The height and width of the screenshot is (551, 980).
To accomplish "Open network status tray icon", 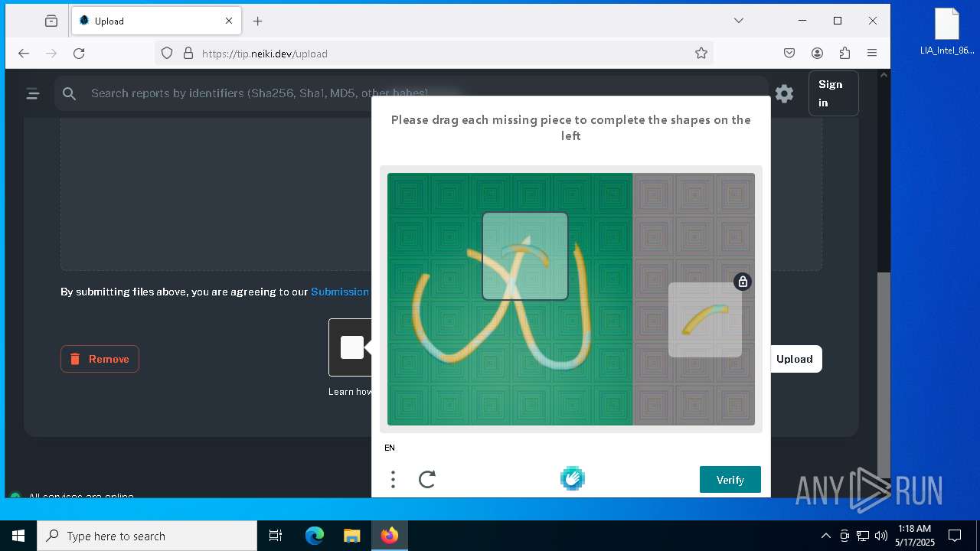I will [863, 536].
